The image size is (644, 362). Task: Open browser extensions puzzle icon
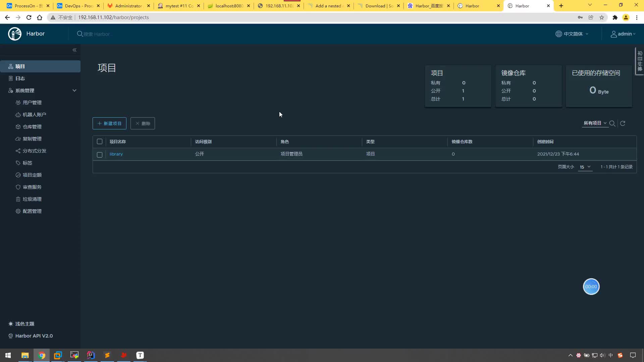615,17
